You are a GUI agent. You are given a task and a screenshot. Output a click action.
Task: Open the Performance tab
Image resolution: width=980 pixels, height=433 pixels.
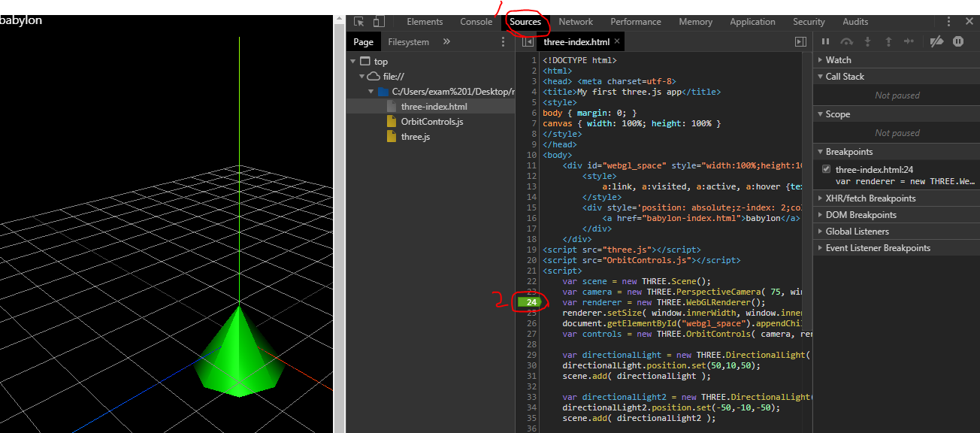coord(636,22)
